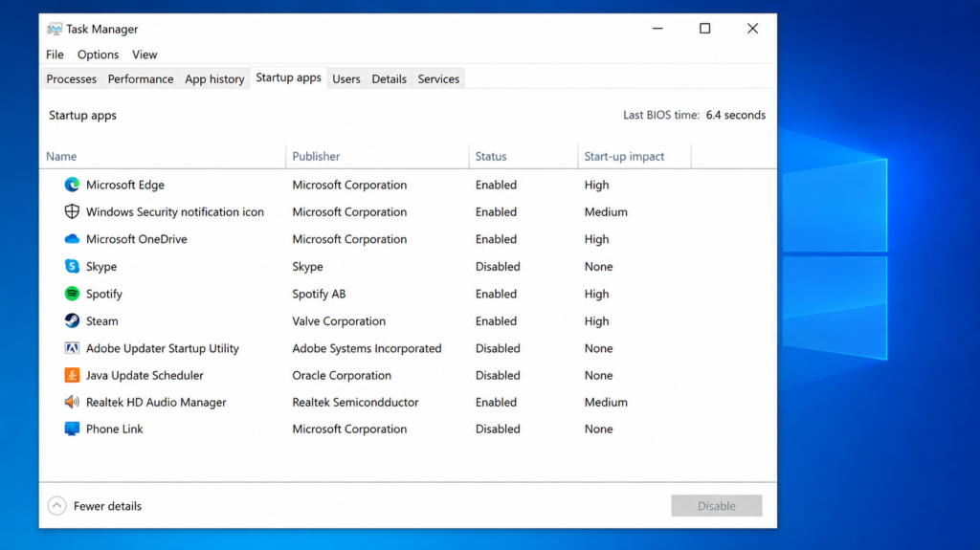Select the Java Update Scheduler entry
980x550 pixels.
click(x=145, y=375)
